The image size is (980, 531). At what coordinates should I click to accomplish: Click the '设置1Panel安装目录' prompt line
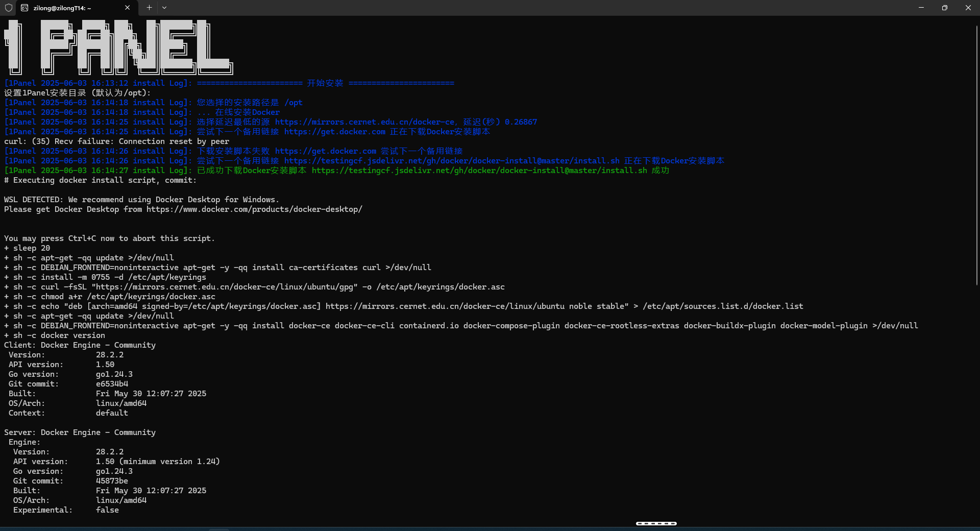[x=78, y=93]
